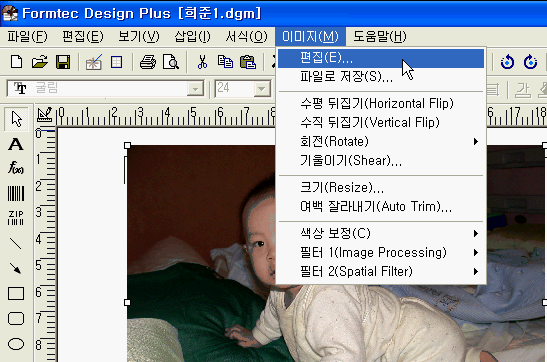Choose 기울이기(Shear)... menu item
The image size is (547, 362).
[x=381, y=161]
